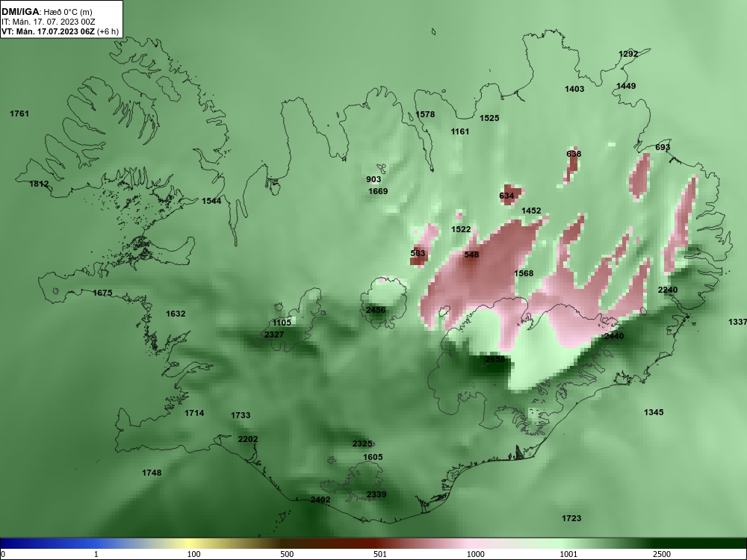The height and width of the screenshot is (560, 747).
Task: Click the legend label 500
Action: pos(288,554)
